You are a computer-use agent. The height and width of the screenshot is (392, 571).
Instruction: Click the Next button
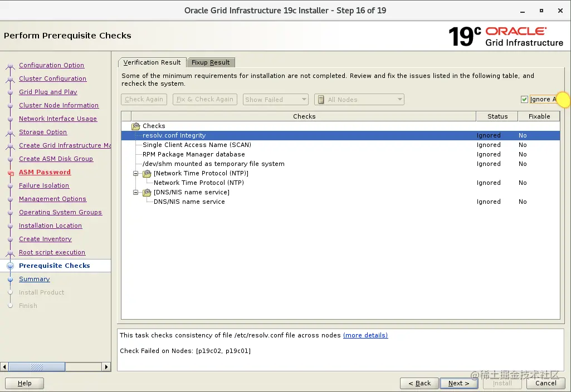459,383
